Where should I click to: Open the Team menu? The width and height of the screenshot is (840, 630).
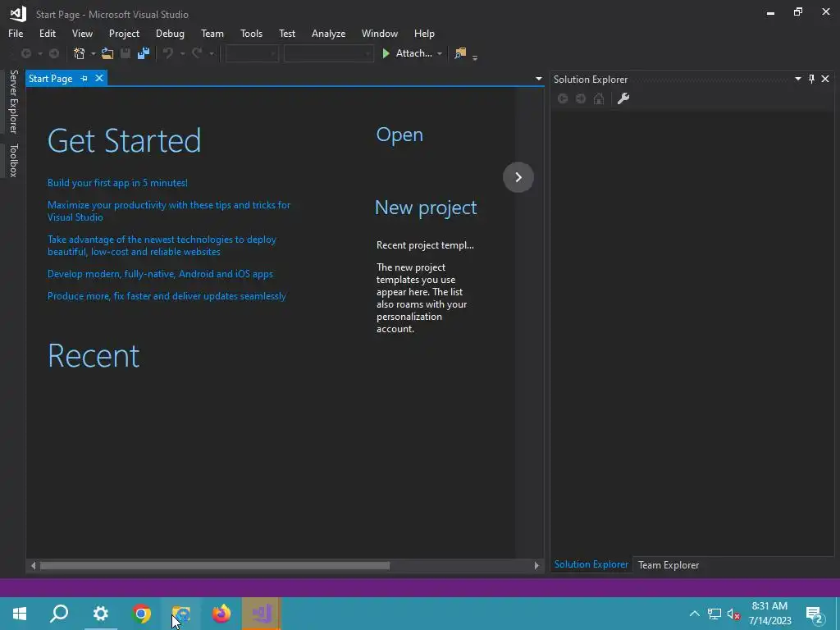click(212, 33)
